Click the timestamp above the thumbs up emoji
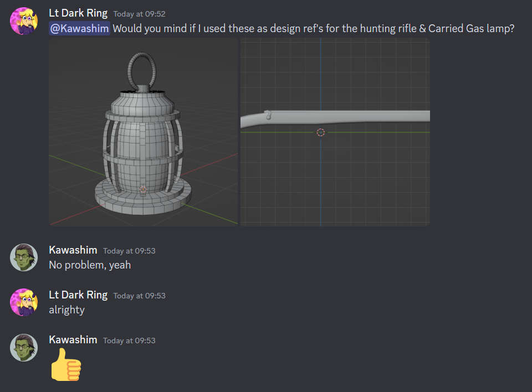 pos(129,341)
